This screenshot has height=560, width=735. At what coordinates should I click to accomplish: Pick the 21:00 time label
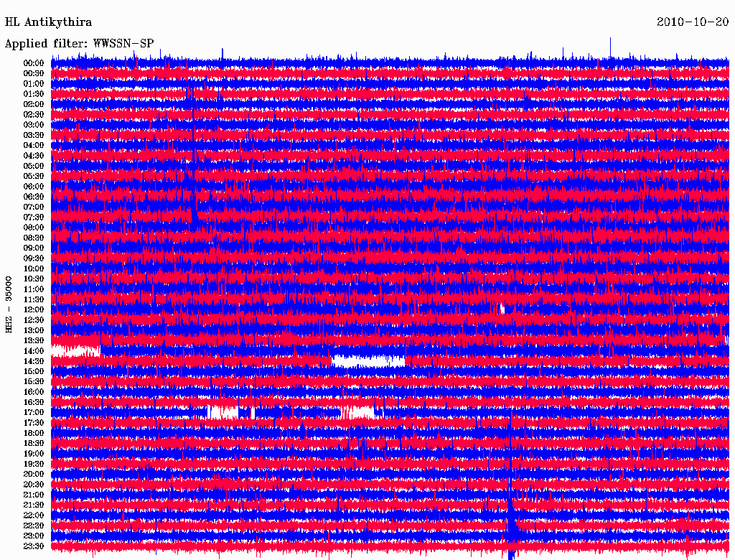34,495
